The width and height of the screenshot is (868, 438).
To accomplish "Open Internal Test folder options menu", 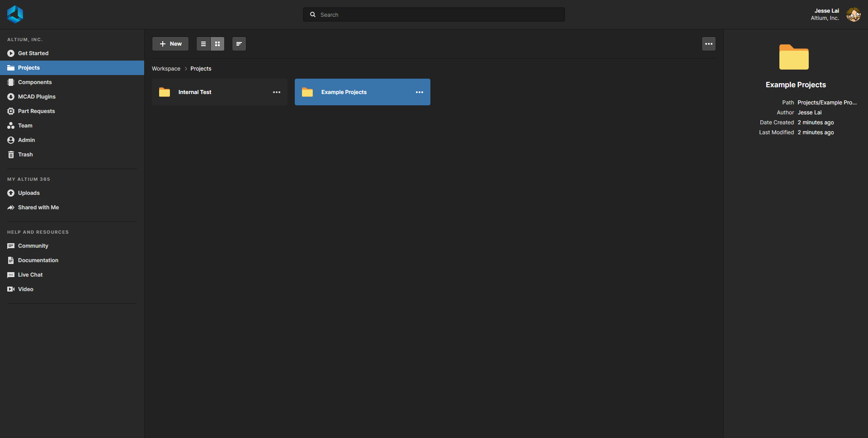I will coord(277,92).
